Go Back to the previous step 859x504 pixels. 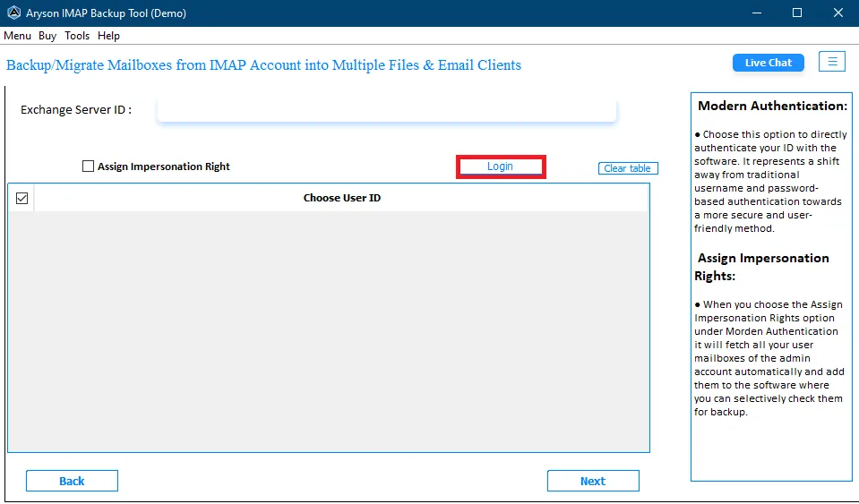coord(72,481)
